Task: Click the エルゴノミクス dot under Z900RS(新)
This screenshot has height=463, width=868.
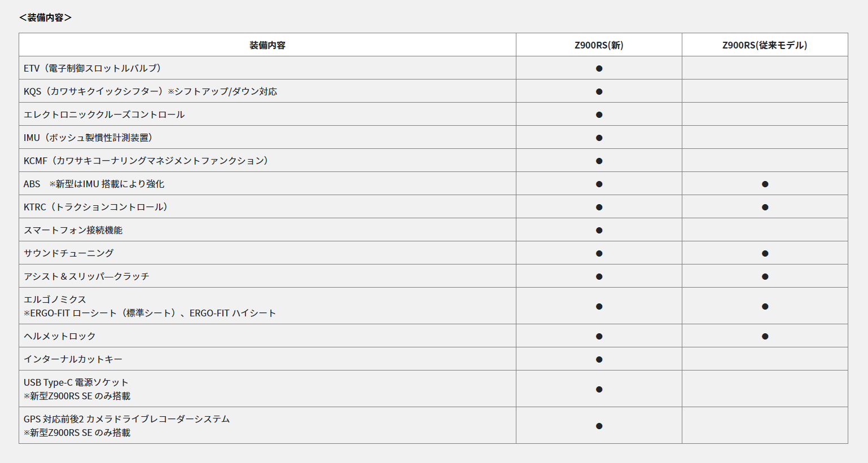Action: [x=599, y=306]
